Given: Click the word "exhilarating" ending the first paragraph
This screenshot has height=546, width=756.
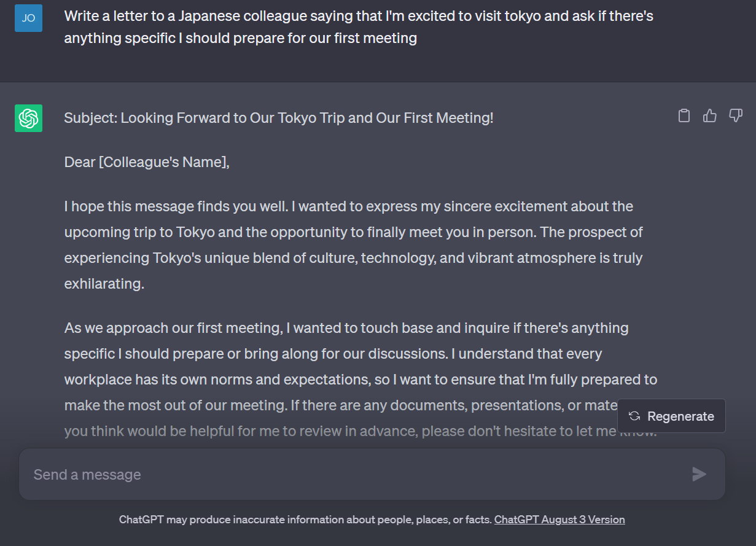Looking at the screenshot, I should click(103, 284).
